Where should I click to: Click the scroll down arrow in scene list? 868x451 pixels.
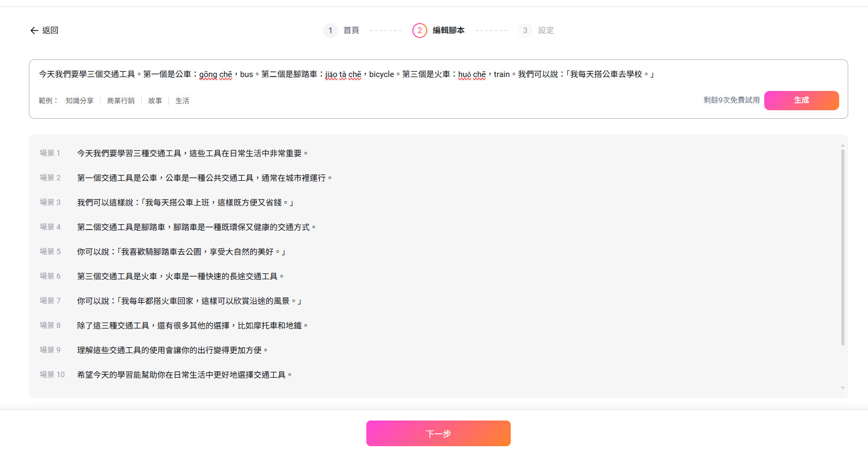click(843, 388)
